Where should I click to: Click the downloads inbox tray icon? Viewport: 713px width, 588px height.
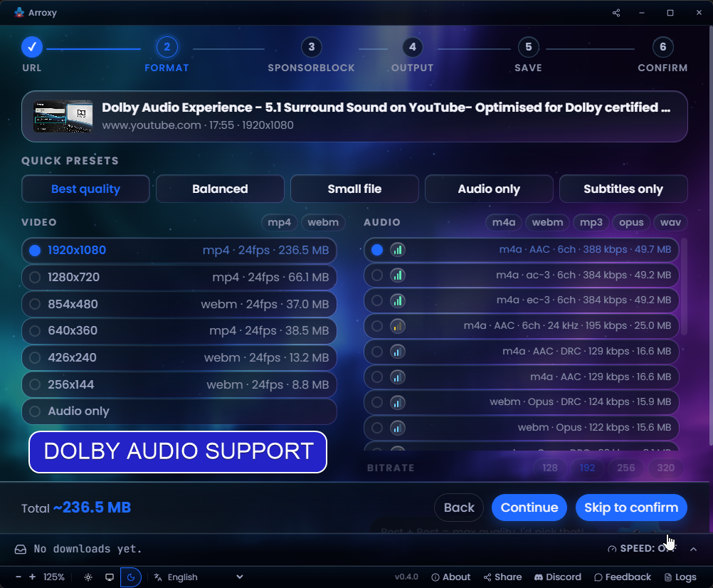pos(21,550)
